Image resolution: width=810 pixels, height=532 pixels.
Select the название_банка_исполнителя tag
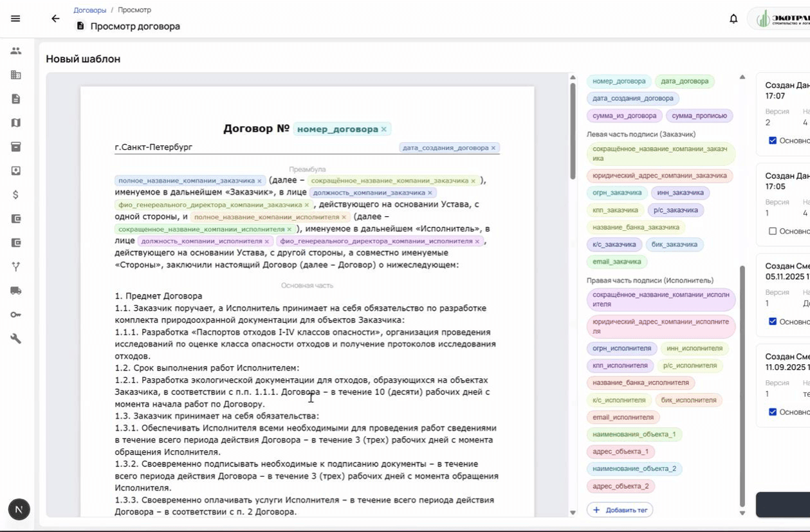point(641,383)
